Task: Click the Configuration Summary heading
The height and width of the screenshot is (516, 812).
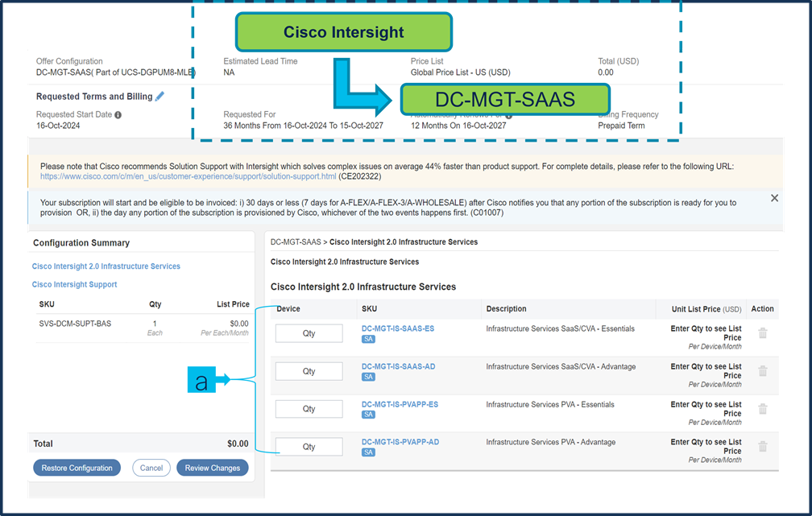Action: [x=81, y=243]
